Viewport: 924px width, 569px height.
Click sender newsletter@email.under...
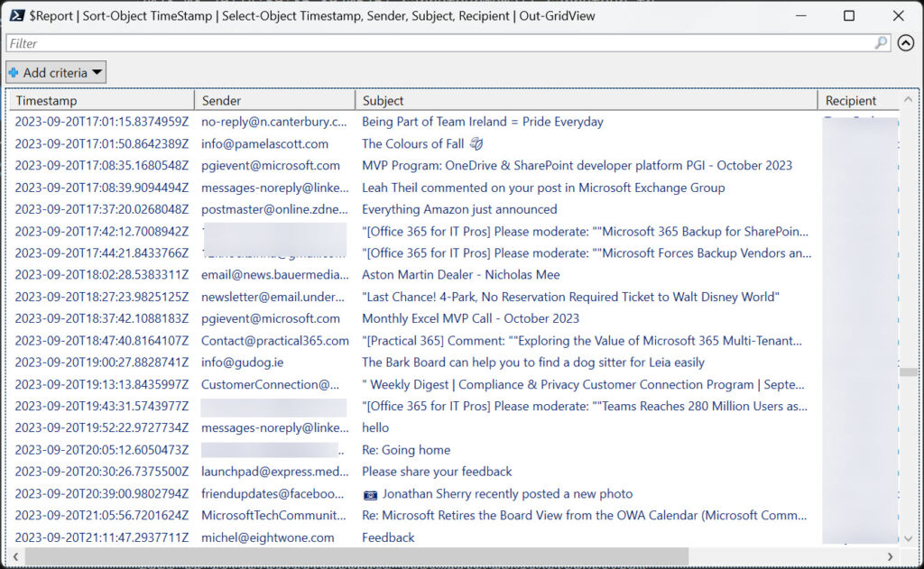(273, 297)
